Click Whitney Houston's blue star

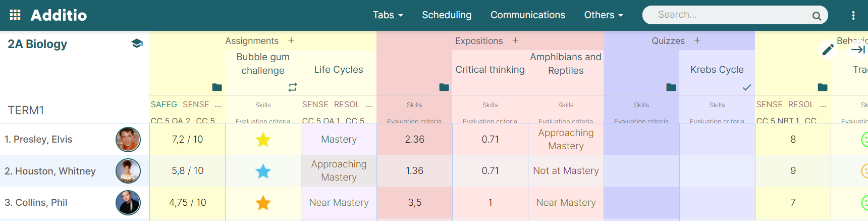[x=263, y=171]
